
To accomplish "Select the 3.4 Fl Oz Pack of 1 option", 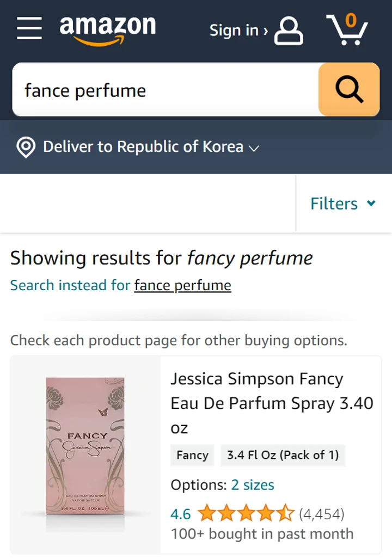I will [283, 455].
